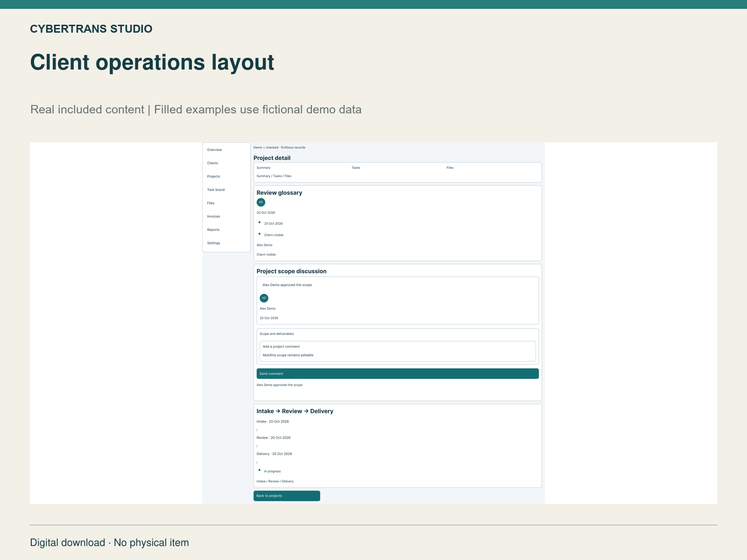Viewport: 747px width, 560px height.
Task: Click the In progress status item
Action: click(x=272, y=471)
